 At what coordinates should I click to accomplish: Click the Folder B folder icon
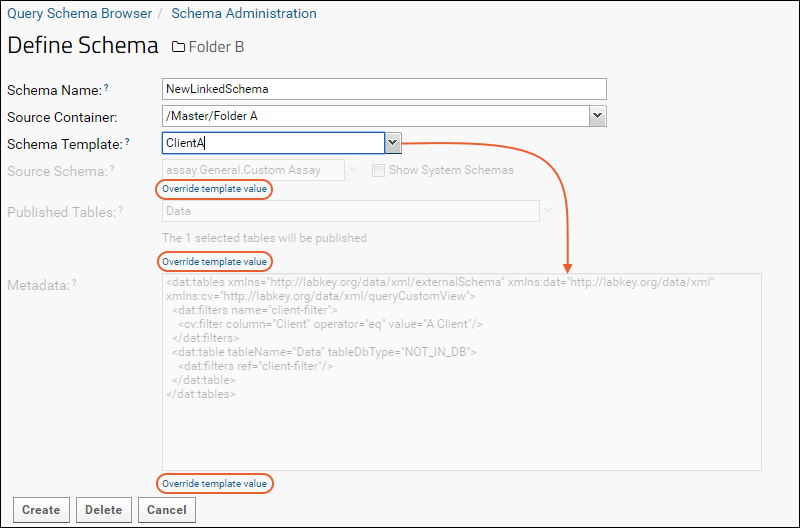[178, 47]
